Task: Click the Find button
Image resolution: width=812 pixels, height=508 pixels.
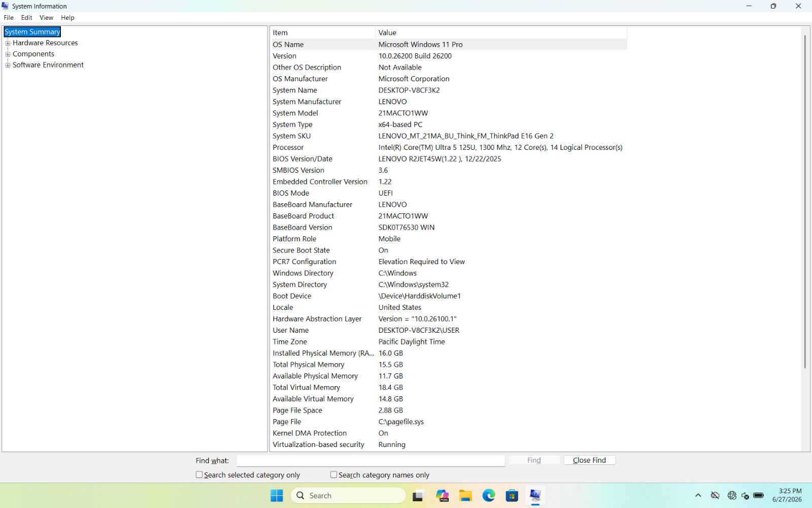Action: 534,460
